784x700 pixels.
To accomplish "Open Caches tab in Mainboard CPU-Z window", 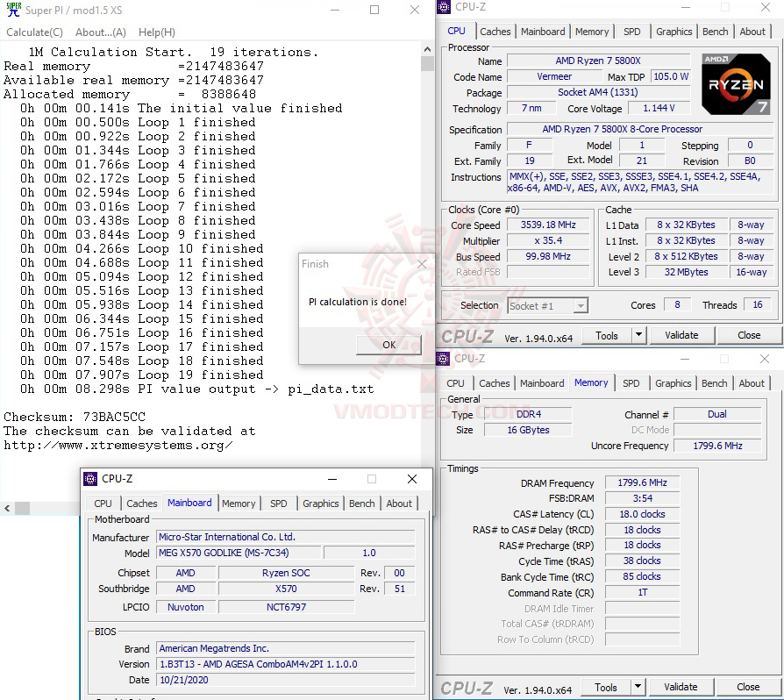I will tap(141, 504).
